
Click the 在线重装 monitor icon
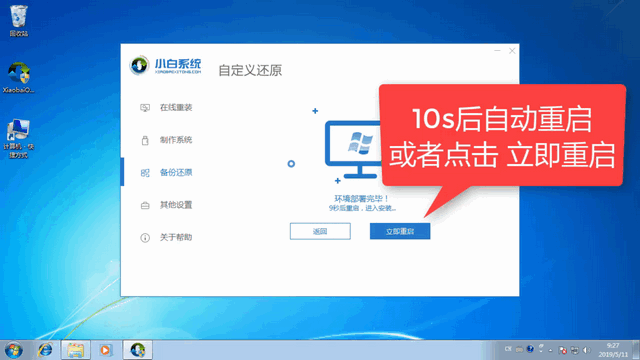[145, 108]
